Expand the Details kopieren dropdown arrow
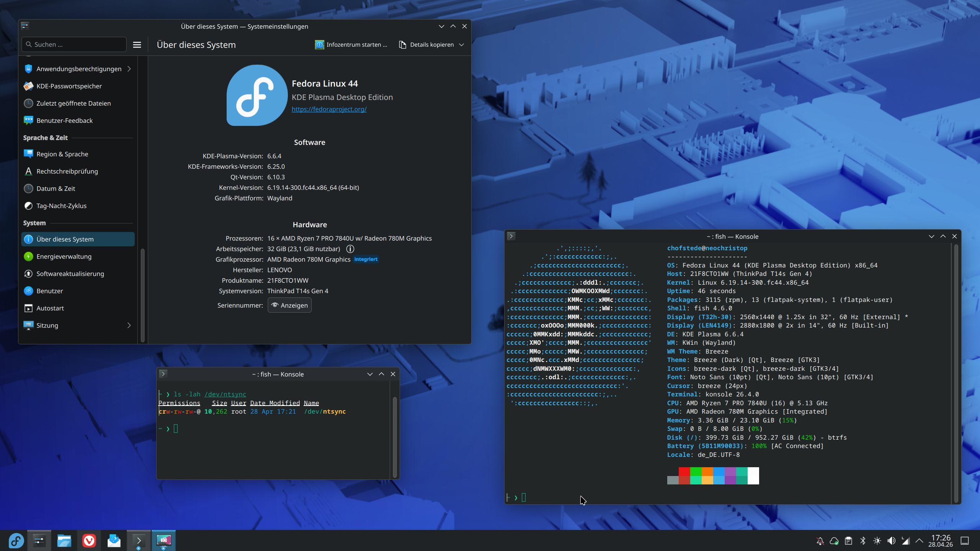 (x=462, y=45)
